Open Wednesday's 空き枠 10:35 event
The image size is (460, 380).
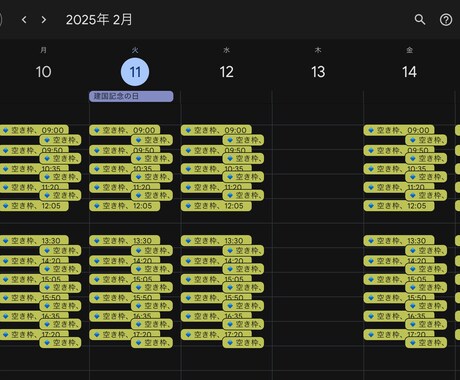(x=216, y=168)
